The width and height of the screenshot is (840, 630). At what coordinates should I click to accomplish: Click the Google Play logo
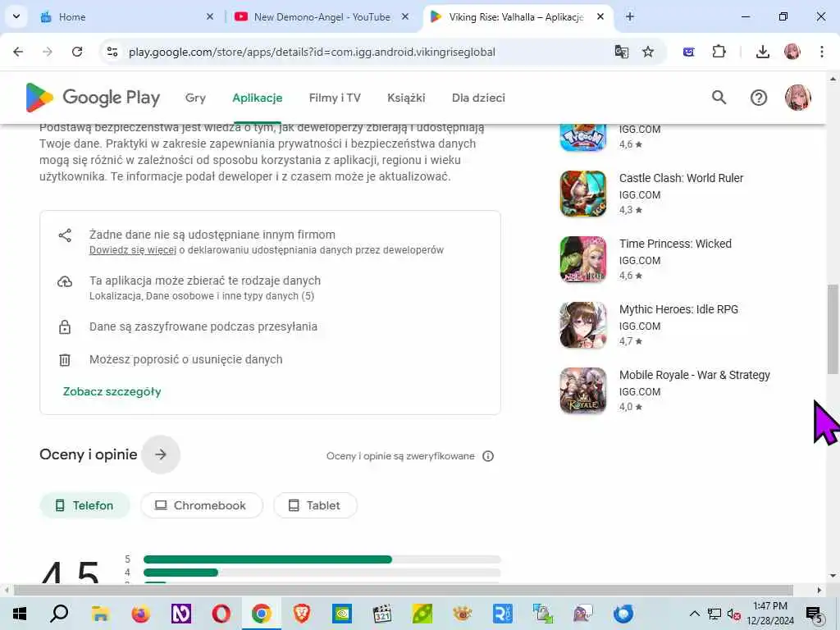pos(93,98)
